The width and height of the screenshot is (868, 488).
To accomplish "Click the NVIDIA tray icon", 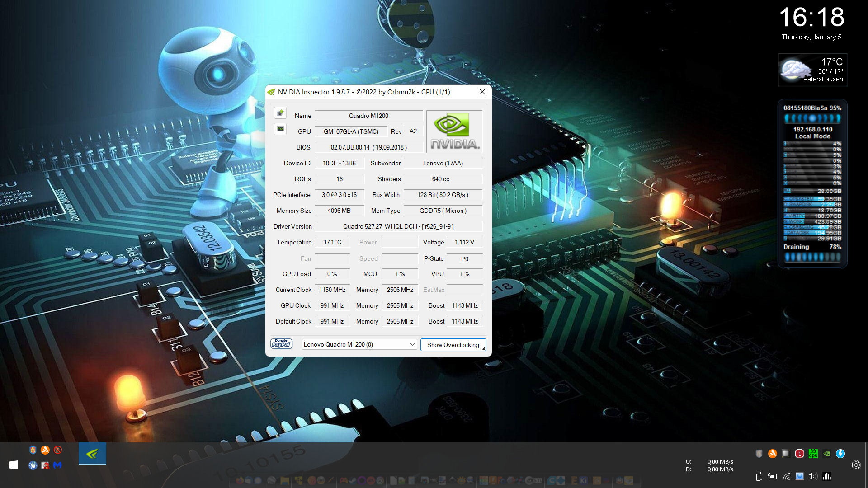I will coord(827,453).
